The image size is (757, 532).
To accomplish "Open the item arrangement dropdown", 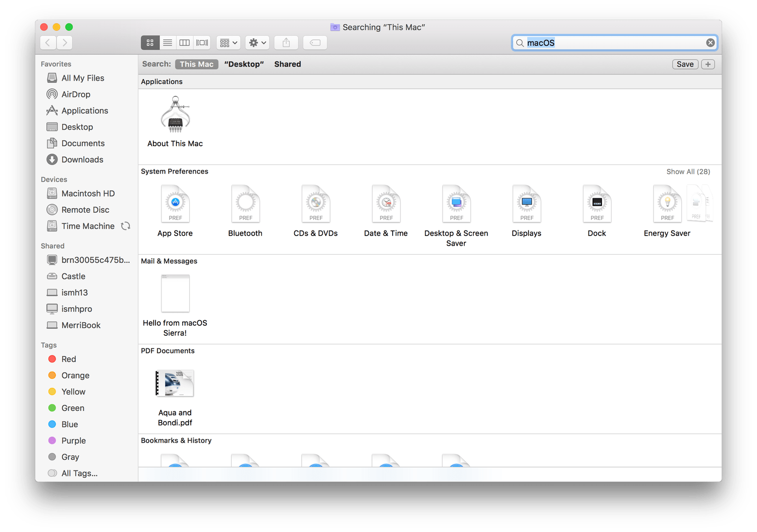I will click(228, 43).
